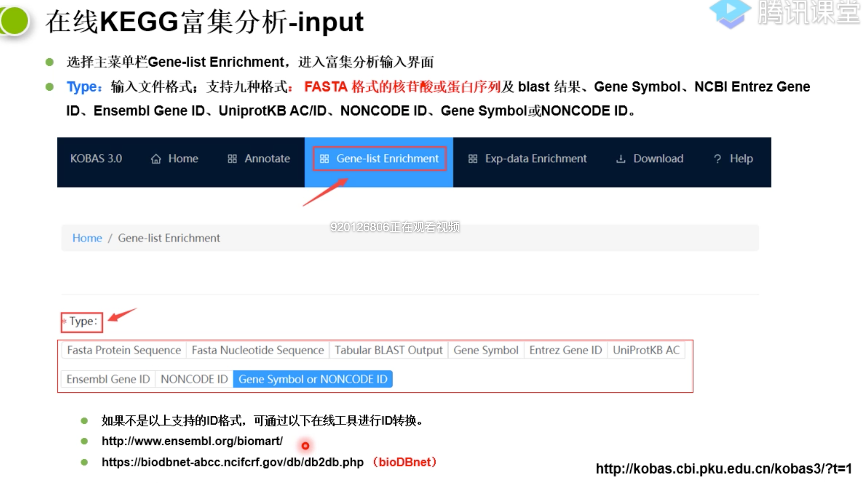The image size is (868, 485).
Task: Select UniProtKB AC type
Action: [x=646, y=350]
